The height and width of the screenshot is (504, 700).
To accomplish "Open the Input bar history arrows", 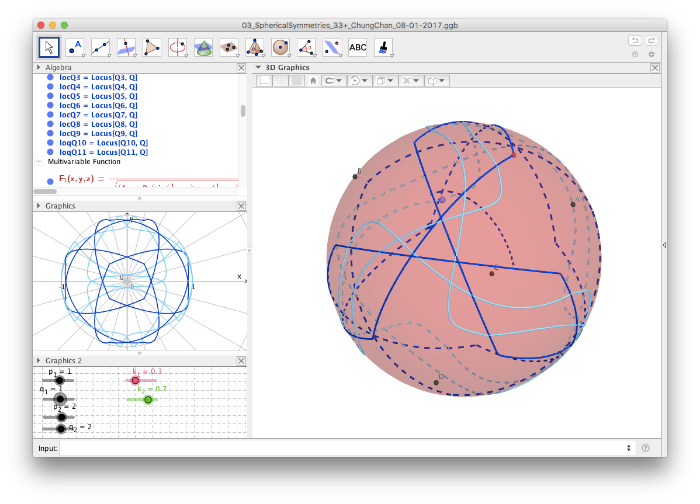I will point(629,448).
